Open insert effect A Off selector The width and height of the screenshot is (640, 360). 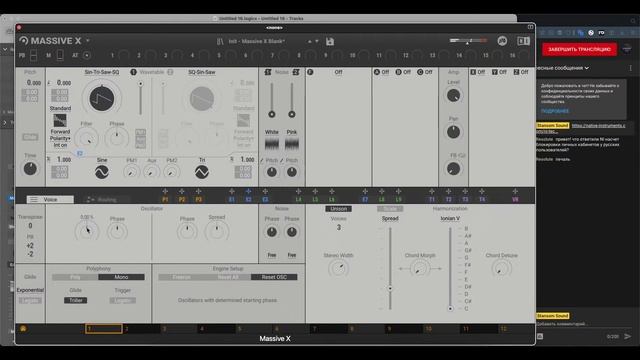click(385, 72)
